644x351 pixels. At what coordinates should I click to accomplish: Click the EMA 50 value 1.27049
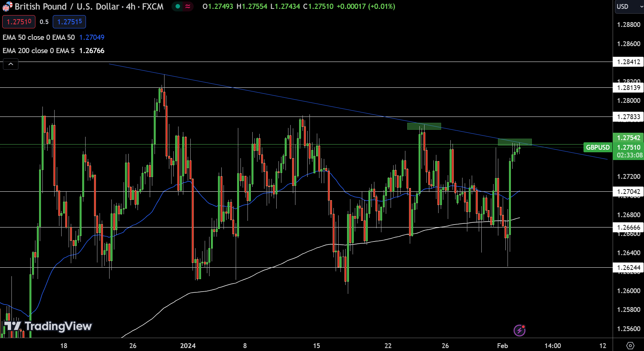92,37
